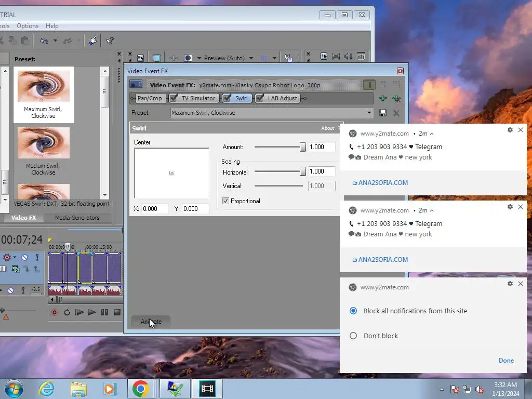
Task: Click the Copy icon in main toolbar
Action: click(x=13, y=41)
